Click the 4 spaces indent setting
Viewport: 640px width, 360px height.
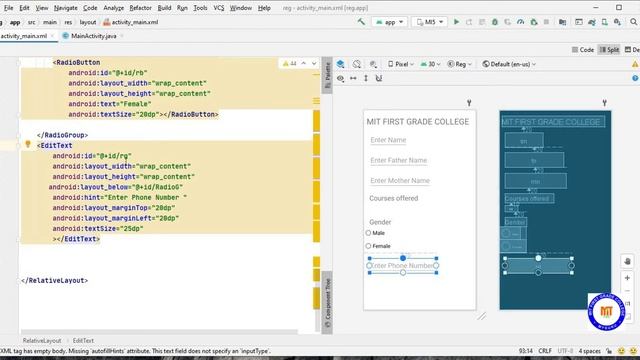(589, 351)
